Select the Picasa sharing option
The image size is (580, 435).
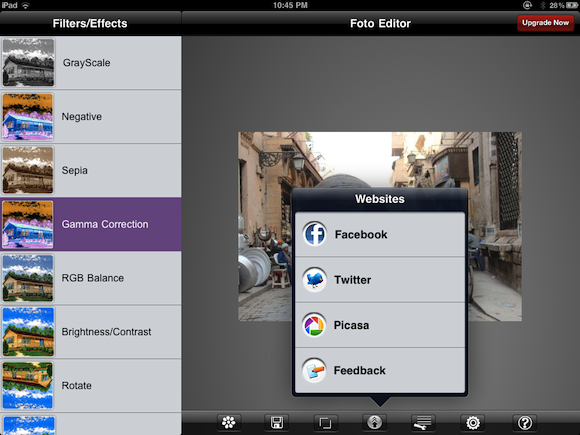click(x=380, y=325)
